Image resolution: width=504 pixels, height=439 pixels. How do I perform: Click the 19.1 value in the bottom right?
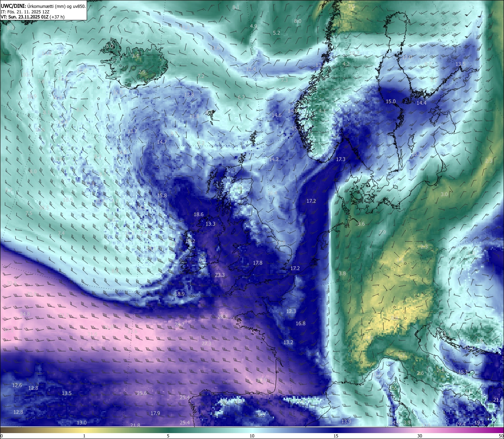coord(479,422)
